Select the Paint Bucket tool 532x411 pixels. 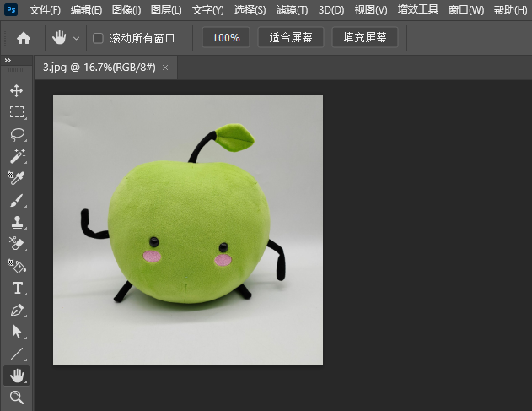tap(17, 266)
